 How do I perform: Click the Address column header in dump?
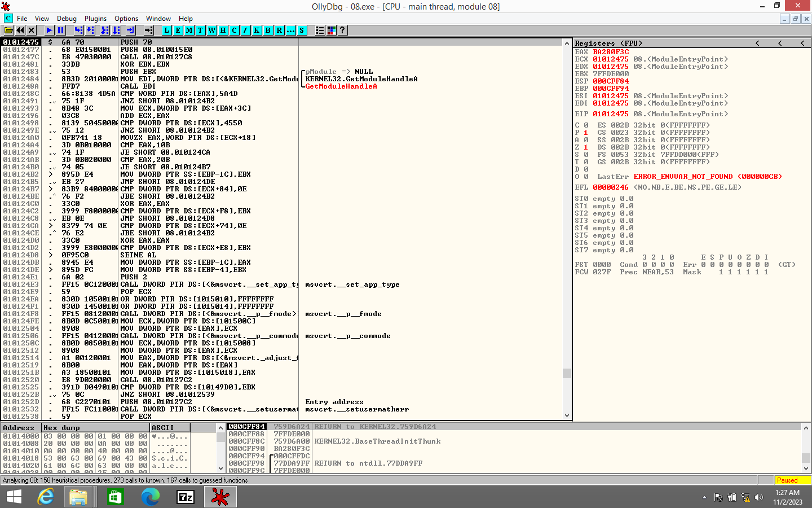click(x=21, y=428)
